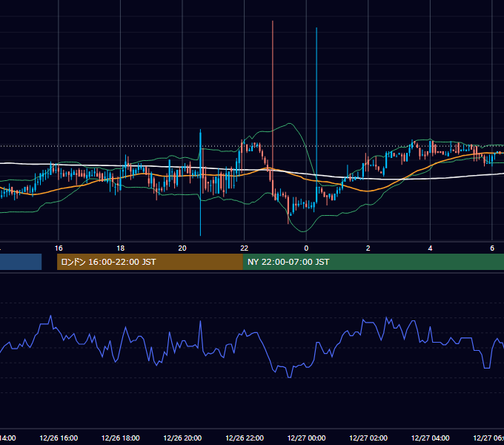Click the "12/26 16:00" date label
Screen dimensions: 504x445
[59, 438]
